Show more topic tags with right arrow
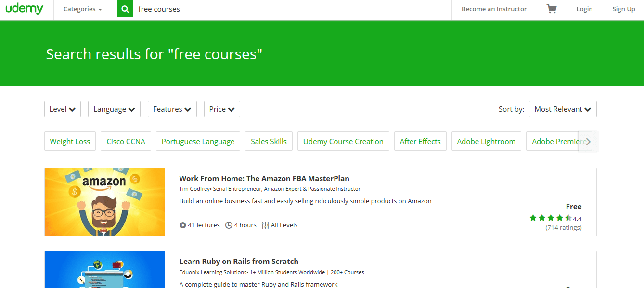Image resolution: width=644 pixels, height=288 pixels. [x=588, y=142]
